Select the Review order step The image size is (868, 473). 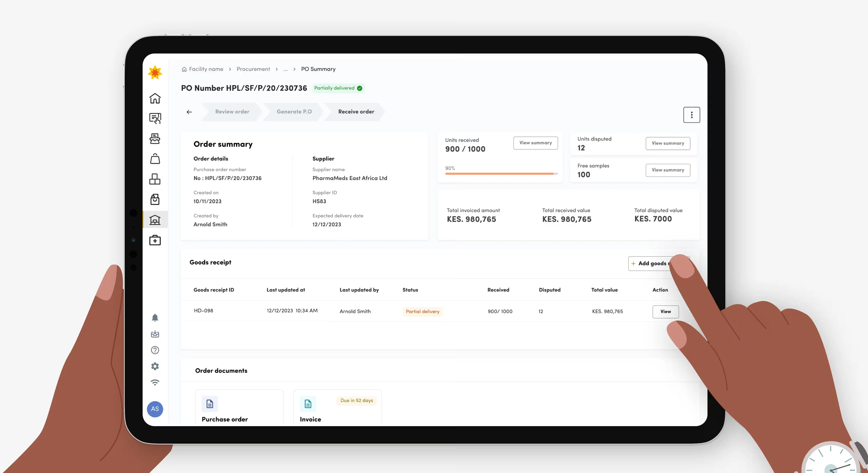click(232, 111)
